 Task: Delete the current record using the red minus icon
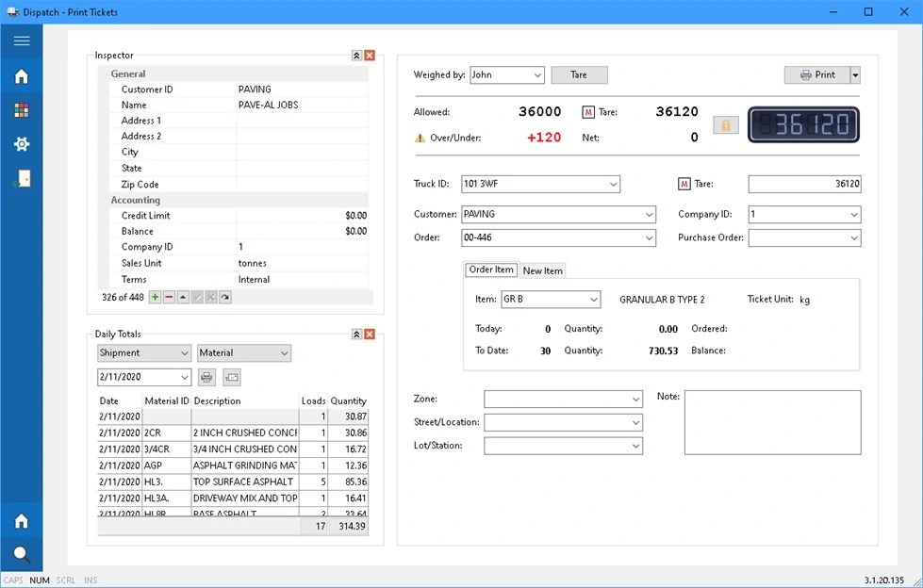coord(169,297)
